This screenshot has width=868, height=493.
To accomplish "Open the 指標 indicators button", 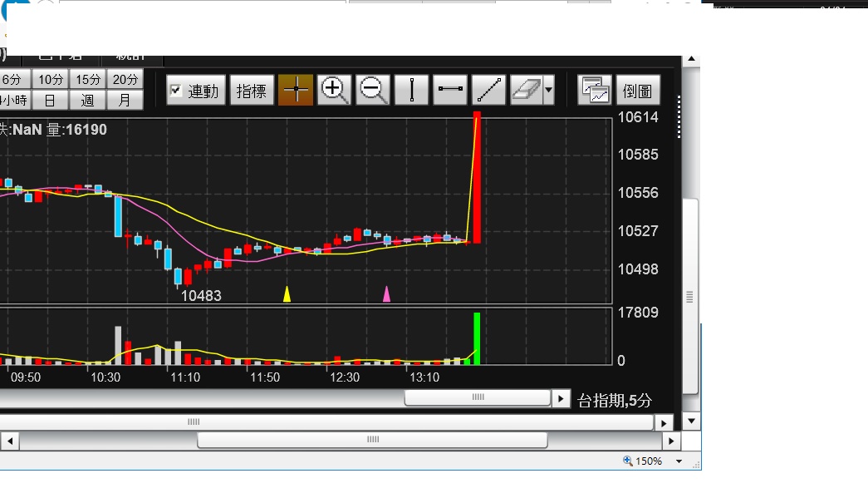I will point(252,90).
